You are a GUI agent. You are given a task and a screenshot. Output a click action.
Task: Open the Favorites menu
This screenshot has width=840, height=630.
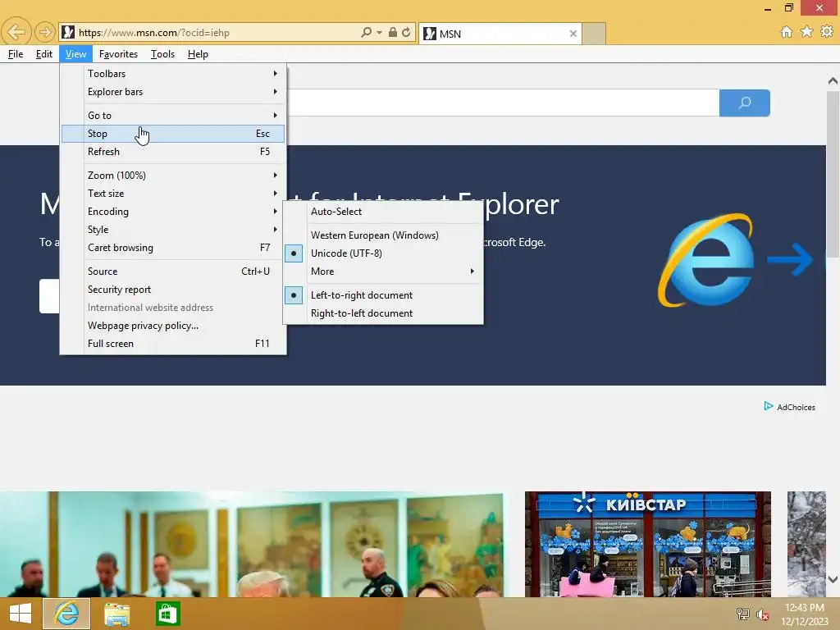pos(118,54)
